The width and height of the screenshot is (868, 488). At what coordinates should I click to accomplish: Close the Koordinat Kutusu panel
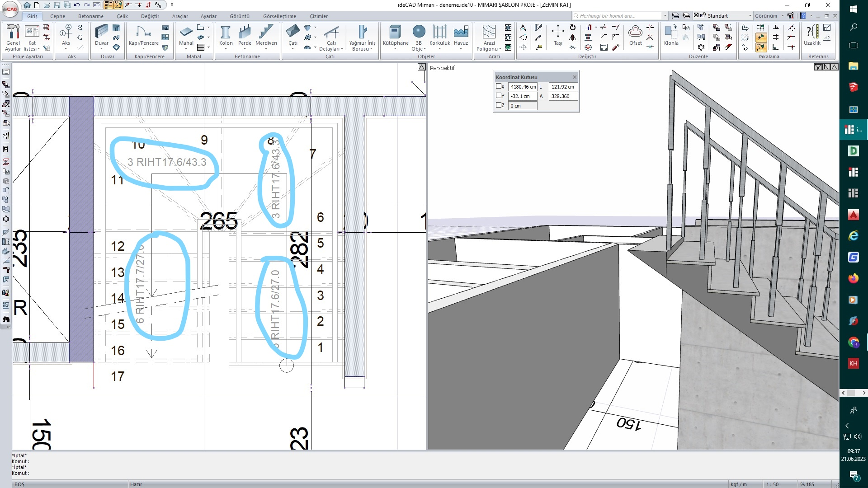[575, 77]
